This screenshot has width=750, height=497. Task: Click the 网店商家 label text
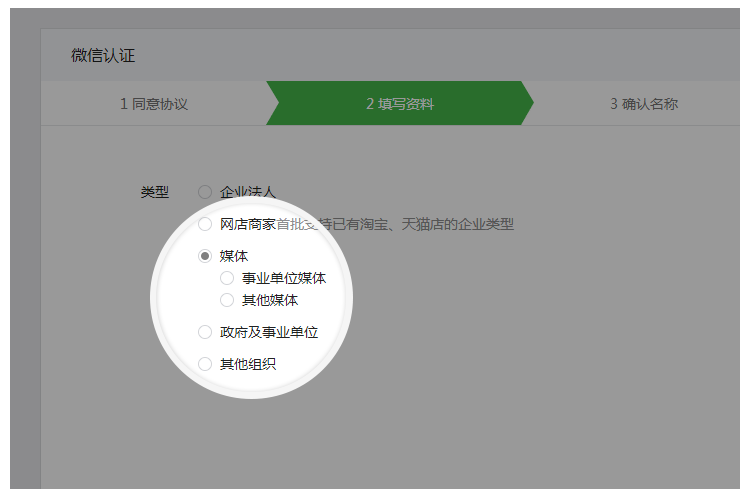[247, 224]
